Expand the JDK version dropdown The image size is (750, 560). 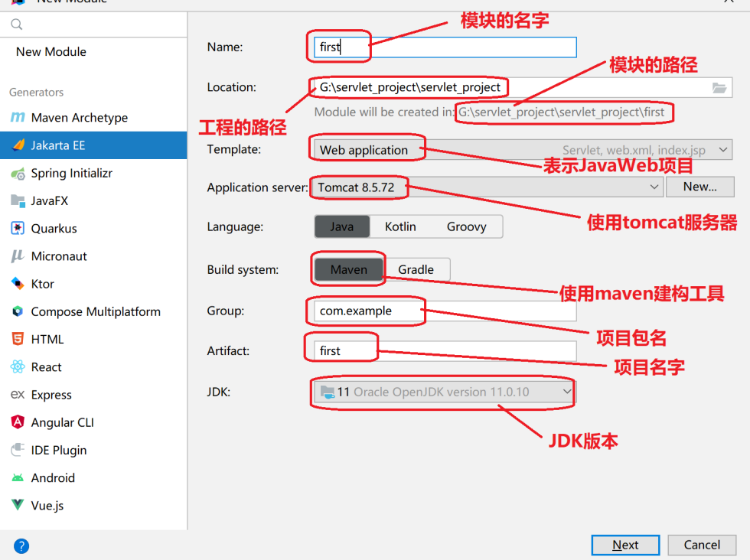click(x=566, y=392)
